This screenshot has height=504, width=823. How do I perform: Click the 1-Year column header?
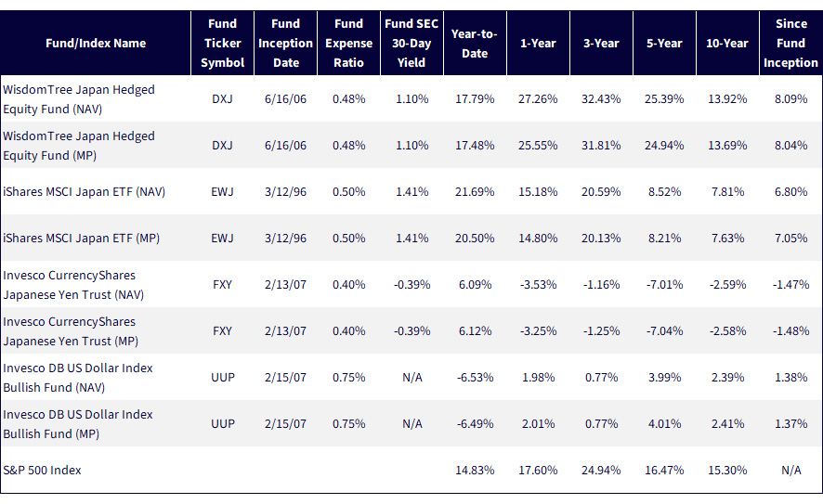point(538,43)
